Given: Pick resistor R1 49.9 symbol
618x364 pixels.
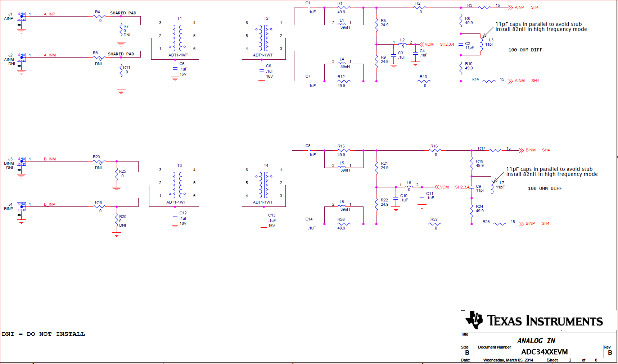Looking at the screenshot, I should point(344,8).
